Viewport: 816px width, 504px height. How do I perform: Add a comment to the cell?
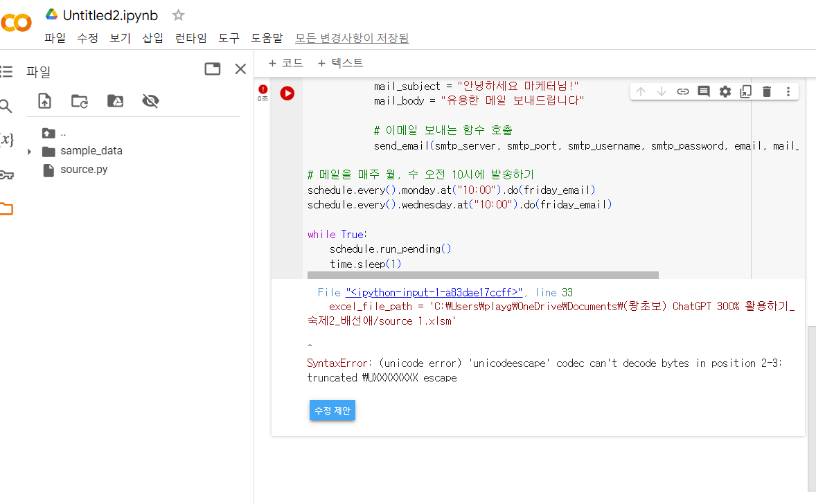pos(704,91)
